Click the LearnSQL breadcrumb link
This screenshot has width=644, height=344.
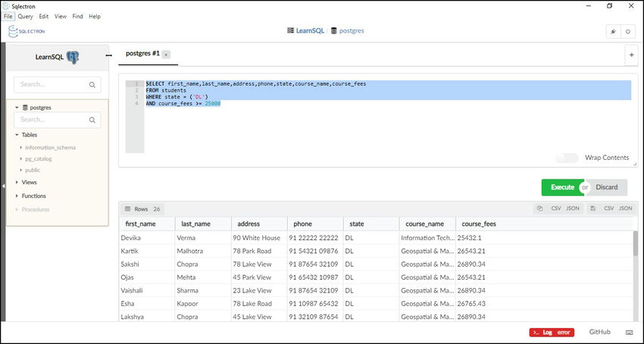[310, 31]
